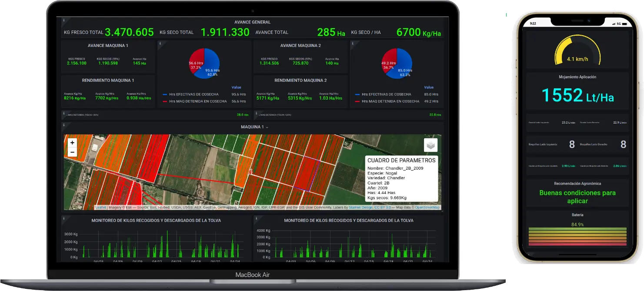644x291 pixels.
Task: Click the AVANCE MAQUINA 2 panel title
Action: [x=300, y=46]
